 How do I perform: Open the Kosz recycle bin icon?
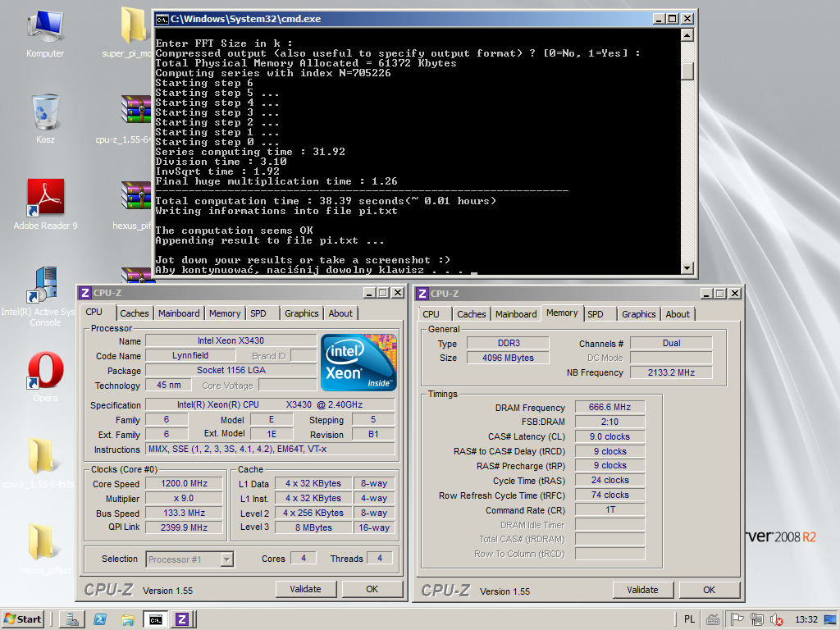(46, 118)
